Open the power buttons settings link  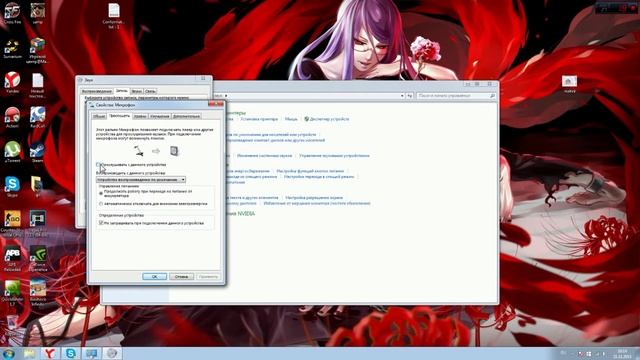click(310, 171)
